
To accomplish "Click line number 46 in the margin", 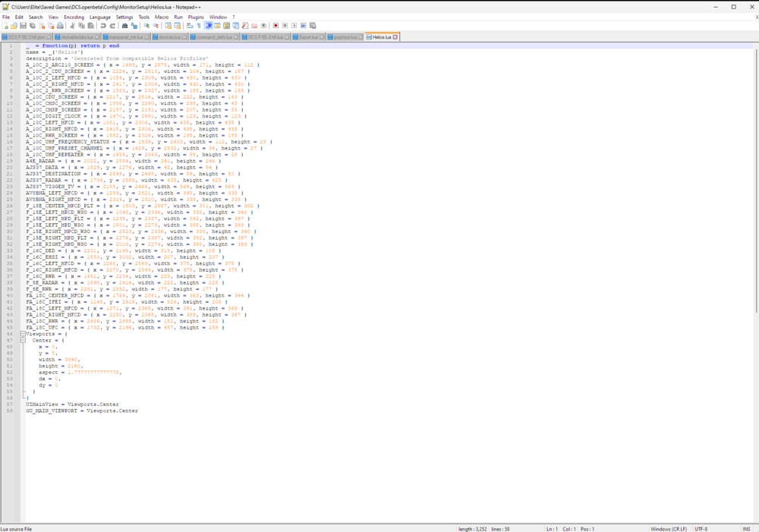I will click(x=10, y=334).
